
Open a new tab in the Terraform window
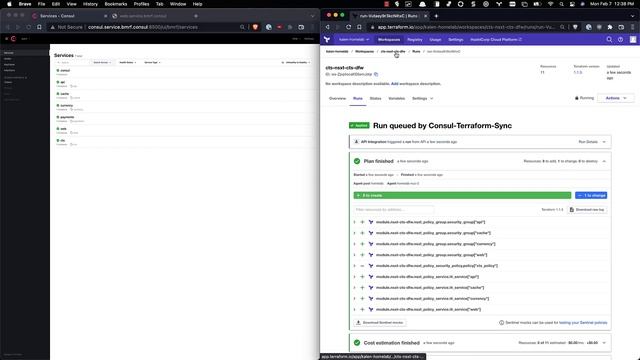(436, 16)
